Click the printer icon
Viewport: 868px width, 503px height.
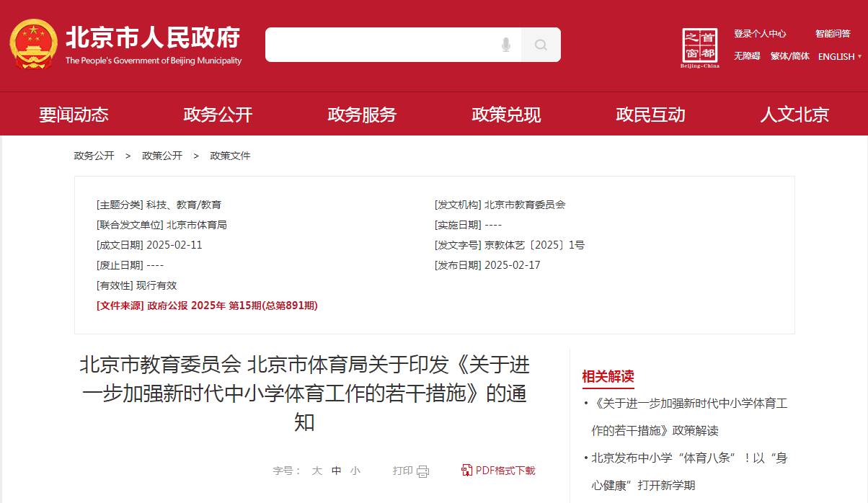click(x=422, y=471)
